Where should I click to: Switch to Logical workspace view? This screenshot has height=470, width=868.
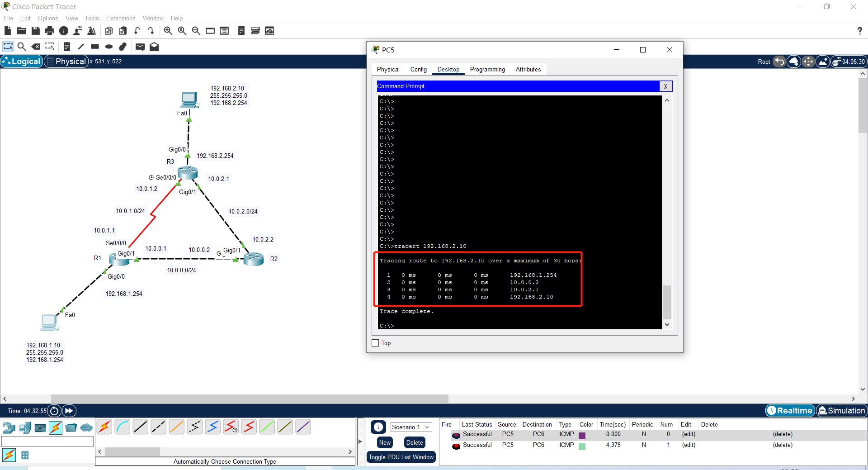point(22,62)
